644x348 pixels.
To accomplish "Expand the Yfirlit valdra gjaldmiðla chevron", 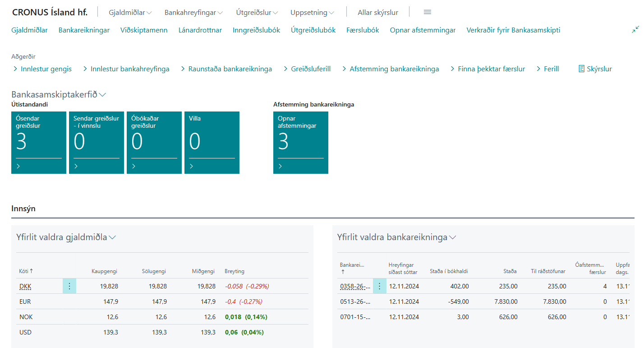I will click(x=113, y=237).
